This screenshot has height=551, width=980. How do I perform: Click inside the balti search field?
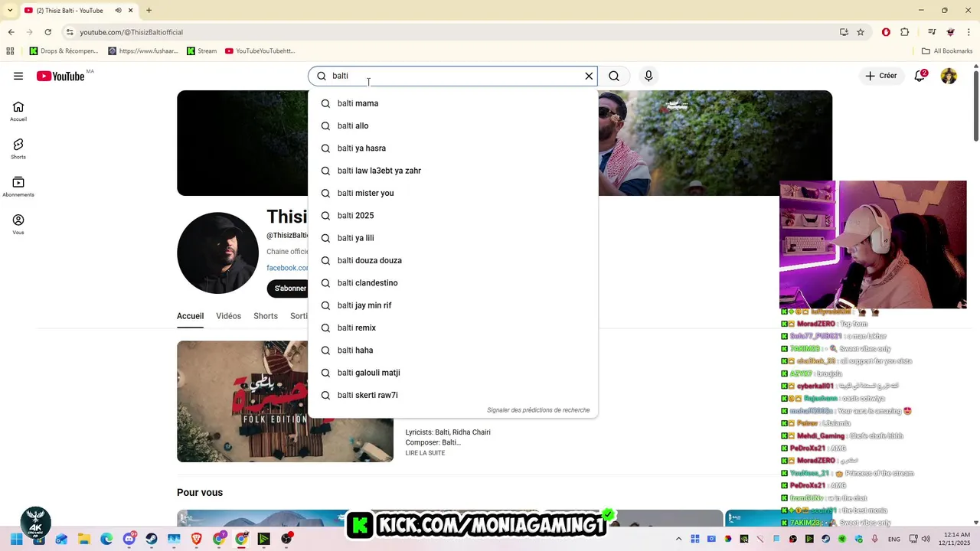pyautogui.click(x=452, y=76)
